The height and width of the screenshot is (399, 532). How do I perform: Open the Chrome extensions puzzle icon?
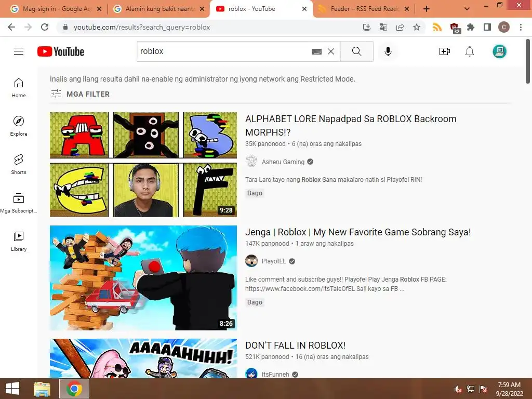coord(471,27)
